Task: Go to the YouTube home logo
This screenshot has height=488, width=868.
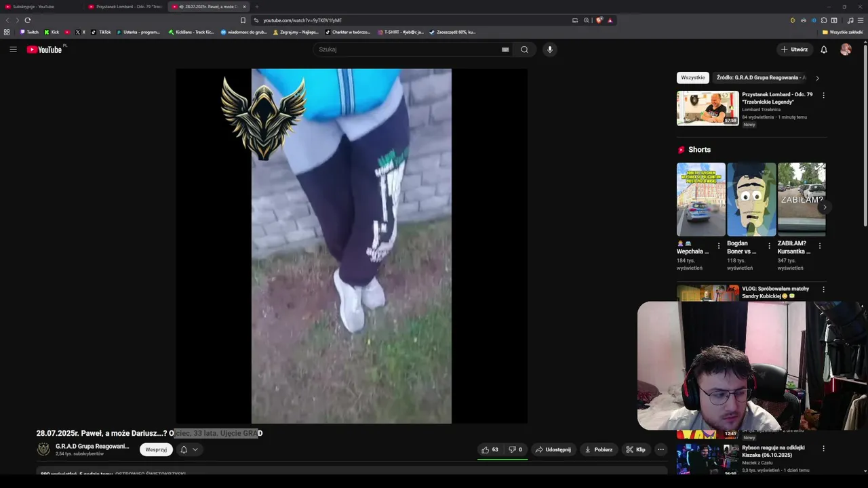Action: 45,49
